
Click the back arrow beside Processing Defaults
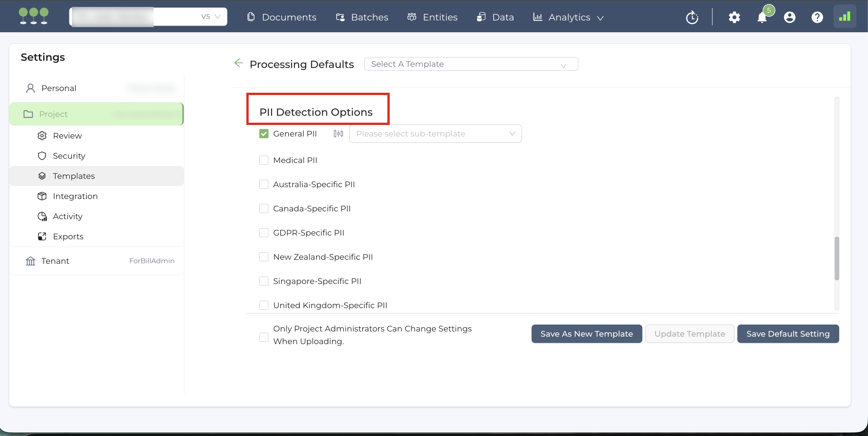(x=238, y=63)
